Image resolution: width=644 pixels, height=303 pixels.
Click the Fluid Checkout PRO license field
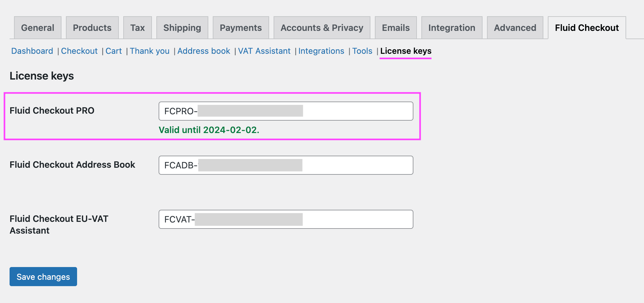click(x=357, y=111)
